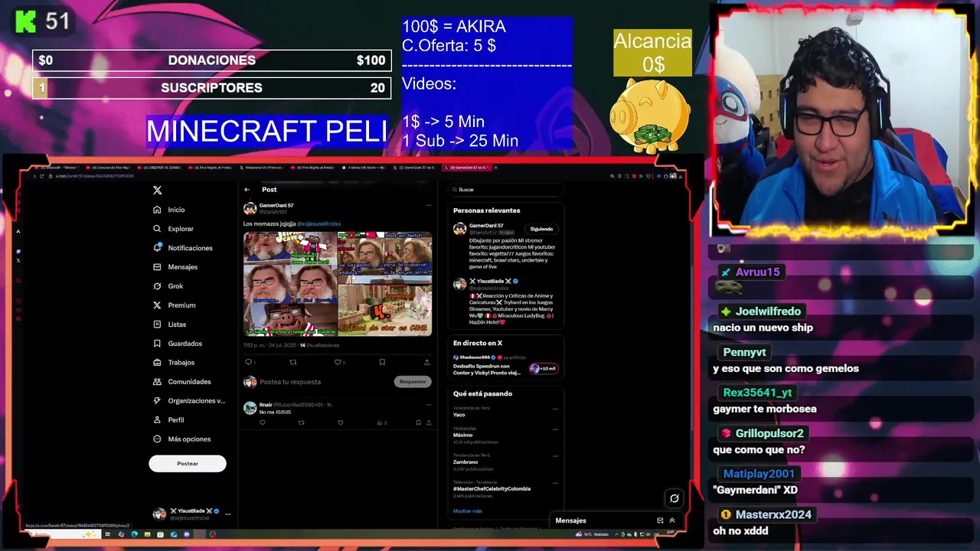Like Rnair's comment
980x551 pixels.
340,422
